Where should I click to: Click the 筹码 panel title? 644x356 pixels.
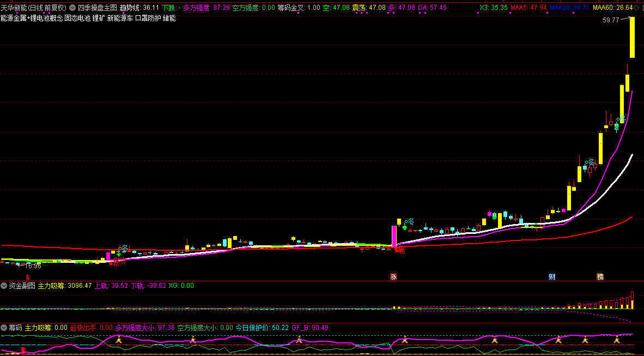point(16,328)
